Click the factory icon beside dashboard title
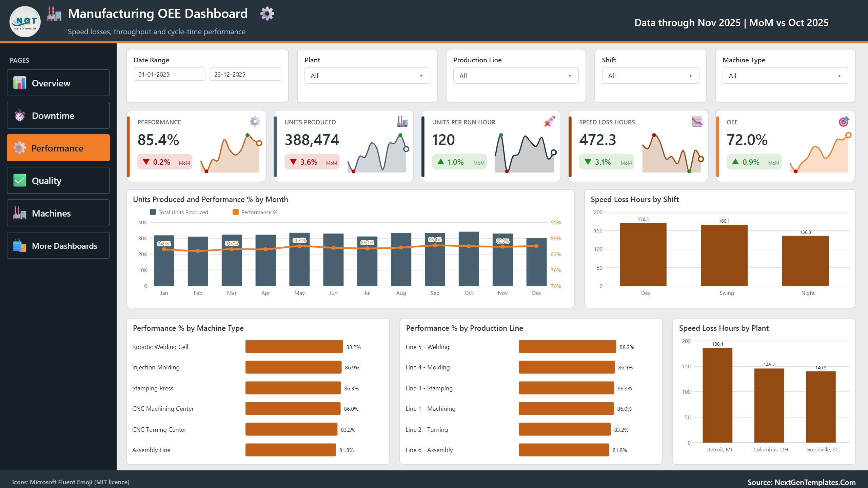The width and height of the screenshot is (868, 488). click(54, 14)
